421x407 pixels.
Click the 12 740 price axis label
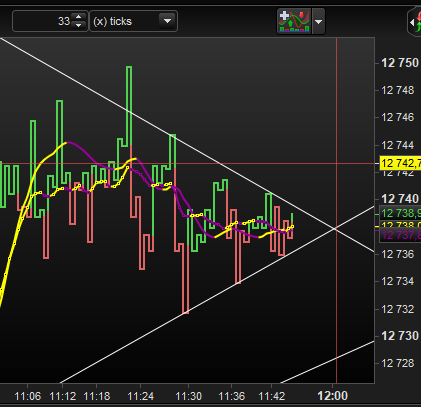tap(400, 199)
